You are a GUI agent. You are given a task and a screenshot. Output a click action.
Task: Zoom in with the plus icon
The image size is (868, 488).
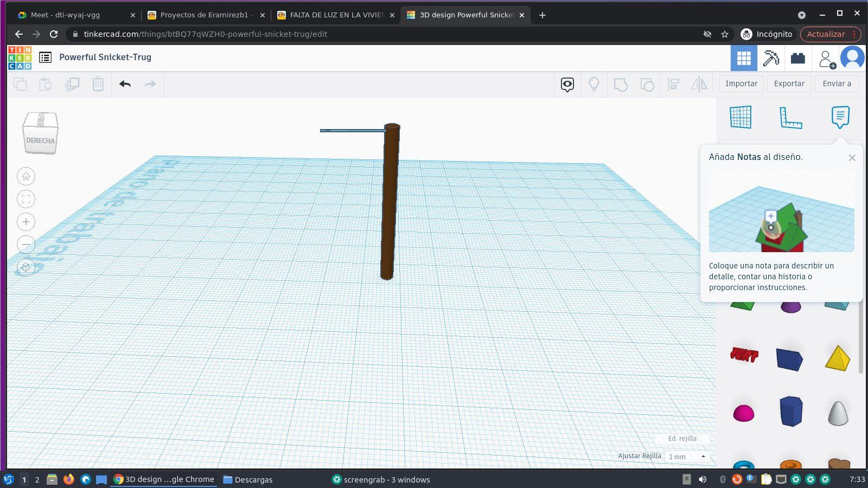(x=26, y=222)
